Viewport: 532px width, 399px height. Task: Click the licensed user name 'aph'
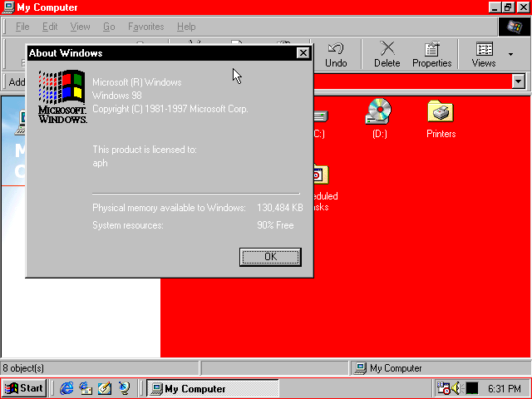point(100,163)
